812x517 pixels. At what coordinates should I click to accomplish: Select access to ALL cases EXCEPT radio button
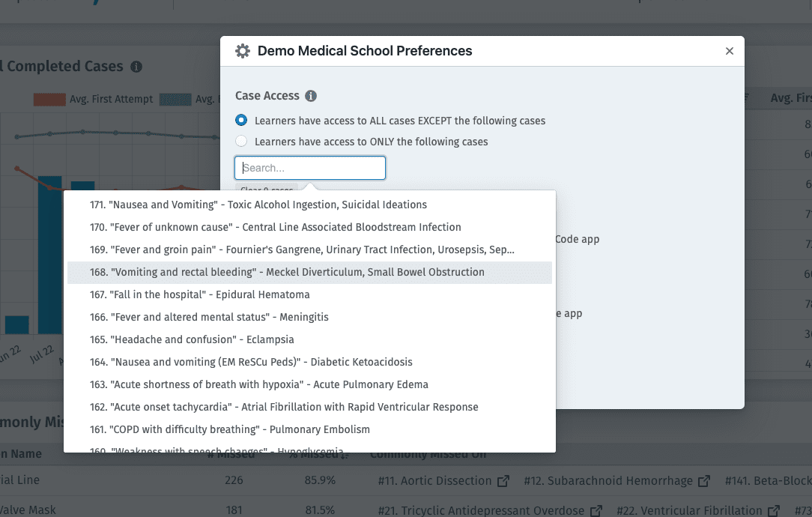tap(241, 120)
